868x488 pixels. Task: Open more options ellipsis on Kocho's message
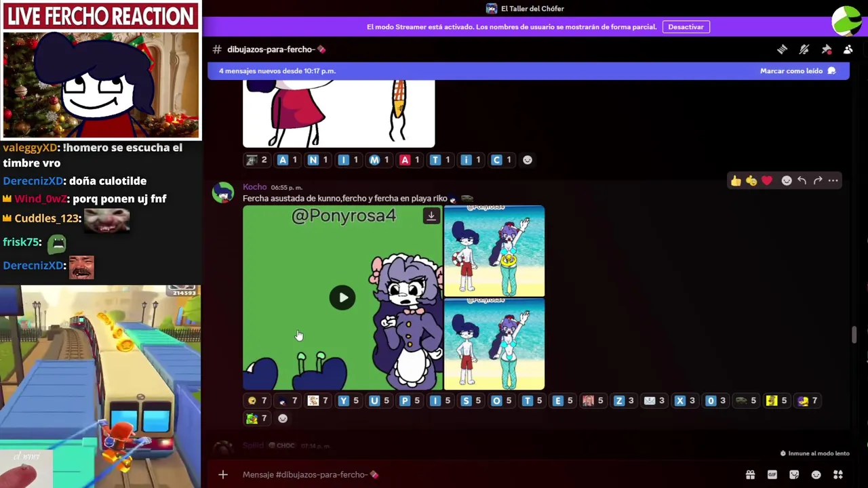[833, 180]
